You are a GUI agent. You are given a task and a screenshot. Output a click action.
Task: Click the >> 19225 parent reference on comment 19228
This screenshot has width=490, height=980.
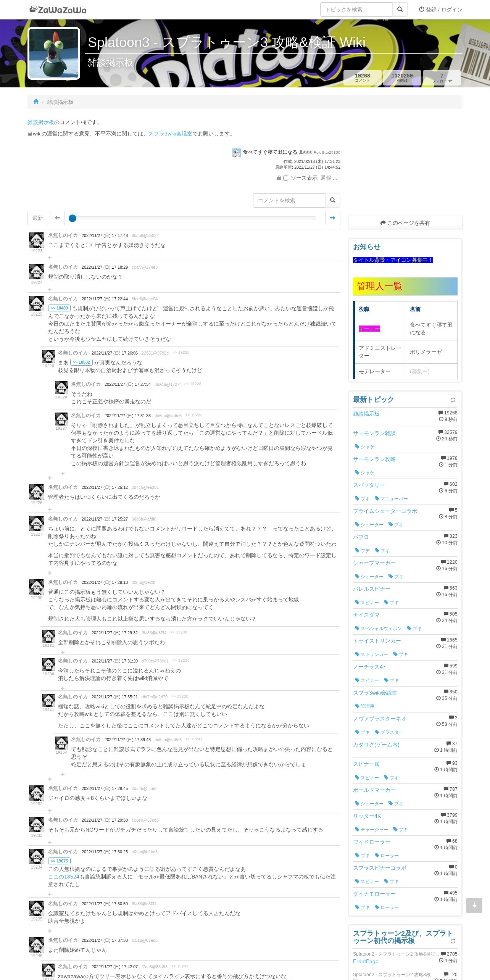(181, 353)
